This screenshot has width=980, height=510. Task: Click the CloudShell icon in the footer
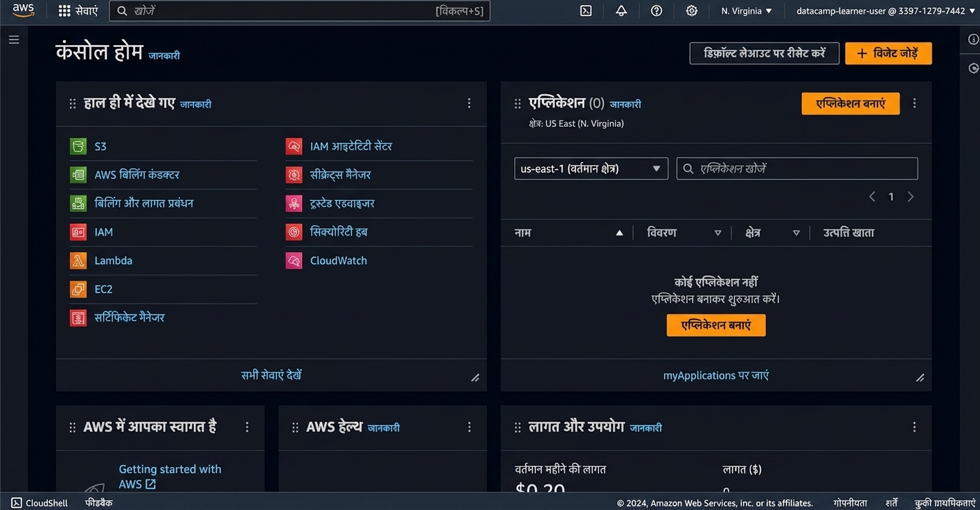click(17, 503)
